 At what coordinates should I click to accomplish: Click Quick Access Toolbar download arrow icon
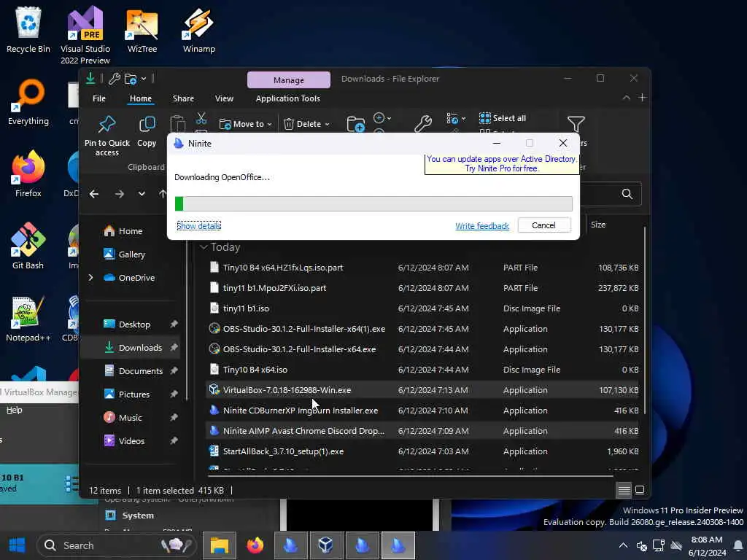click(90, 78)
